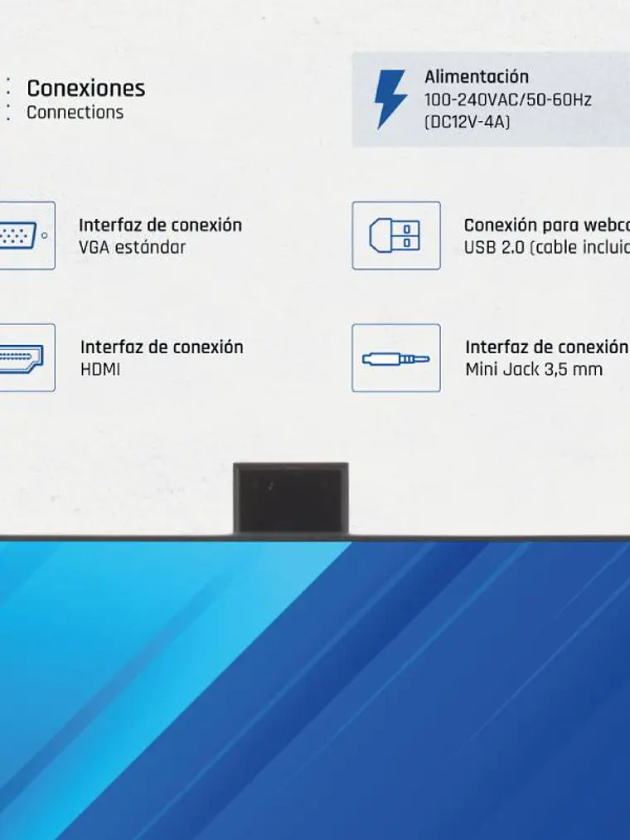
Task: Click the blue lightning bolt power icon
Action: (390, 100)
